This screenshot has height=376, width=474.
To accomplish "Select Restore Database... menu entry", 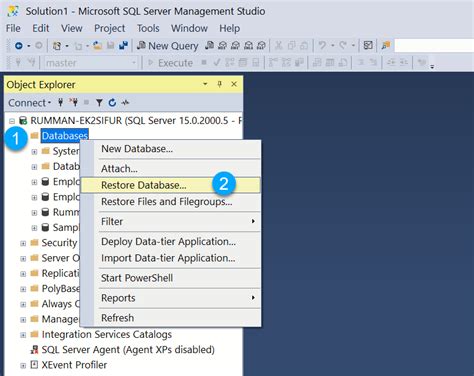I will tap(170, 185).
